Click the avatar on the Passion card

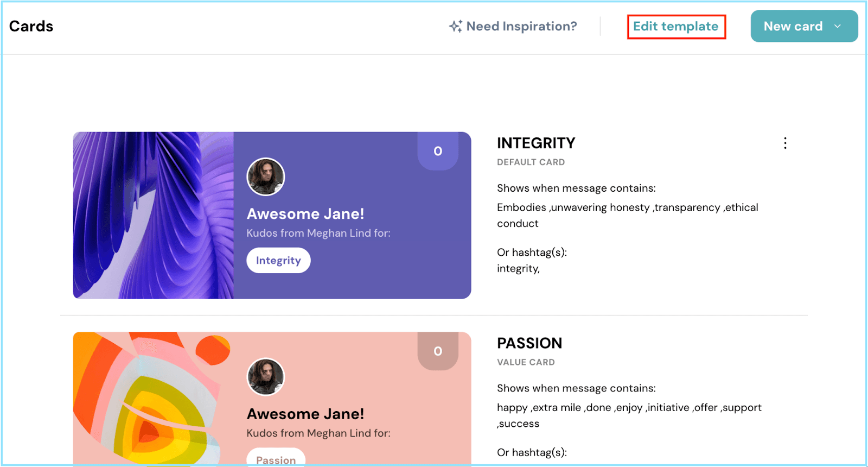[266, 377]
